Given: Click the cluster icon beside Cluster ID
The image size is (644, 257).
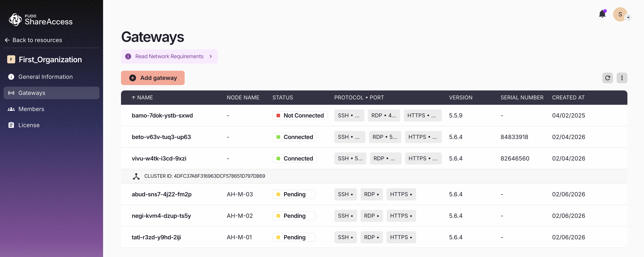Looking at the screenshot, I should click(136, 176).
